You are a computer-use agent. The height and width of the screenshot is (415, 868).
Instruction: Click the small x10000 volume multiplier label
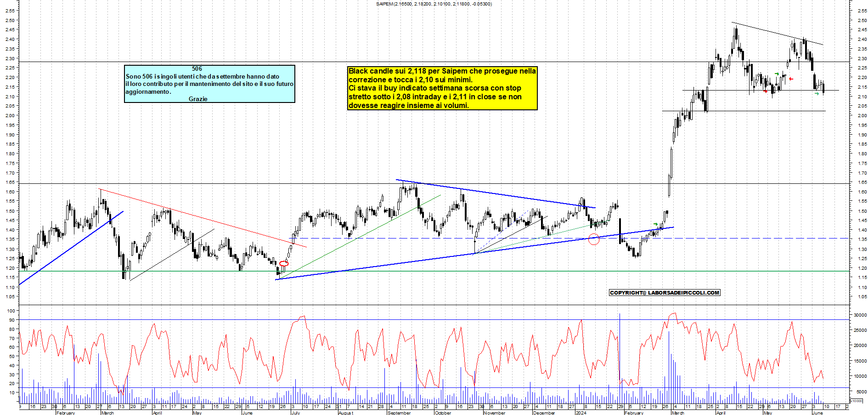coord(857,401)
